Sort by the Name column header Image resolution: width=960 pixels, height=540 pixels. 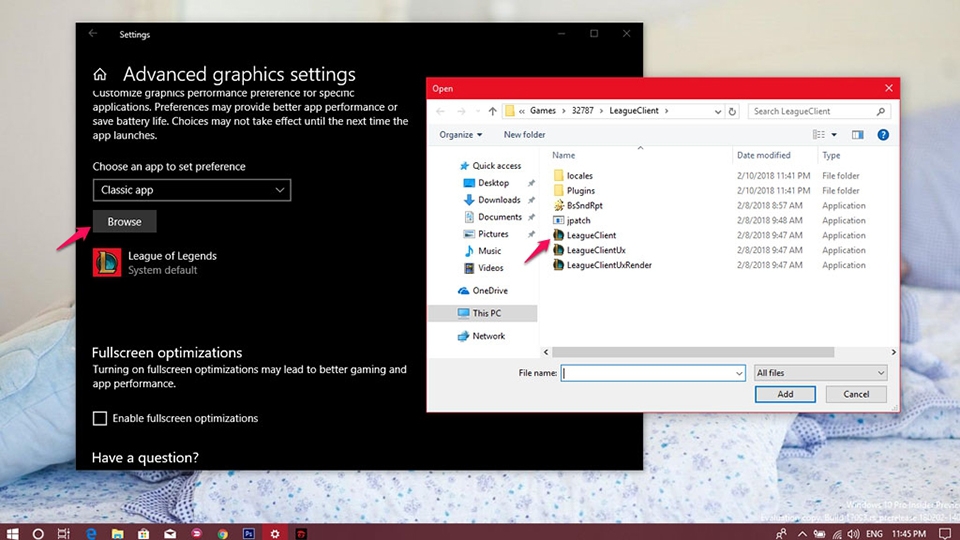pos(563,156)
